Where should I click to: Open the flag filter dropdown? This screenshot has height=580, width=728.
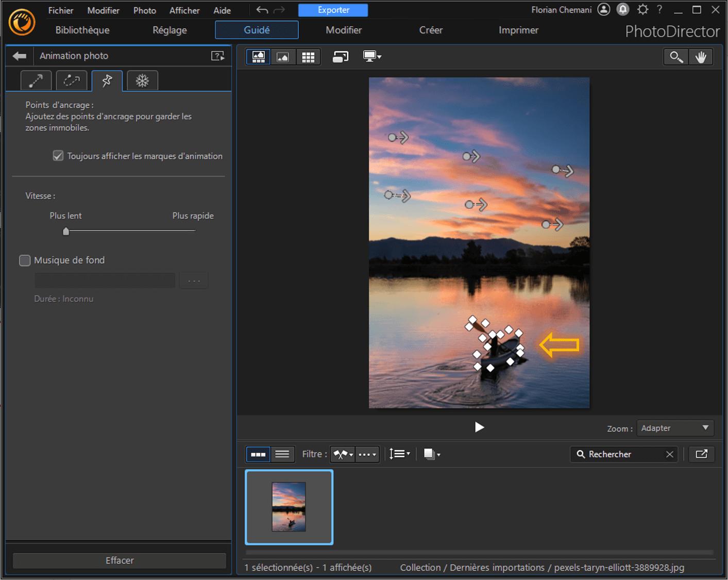point(343,454)
